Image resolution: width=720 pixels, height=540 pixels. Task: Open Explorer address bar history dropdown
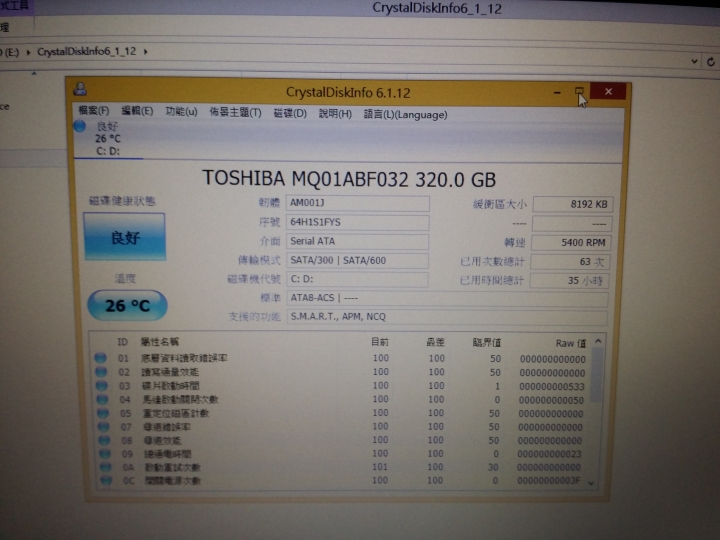tap(694, 61)
